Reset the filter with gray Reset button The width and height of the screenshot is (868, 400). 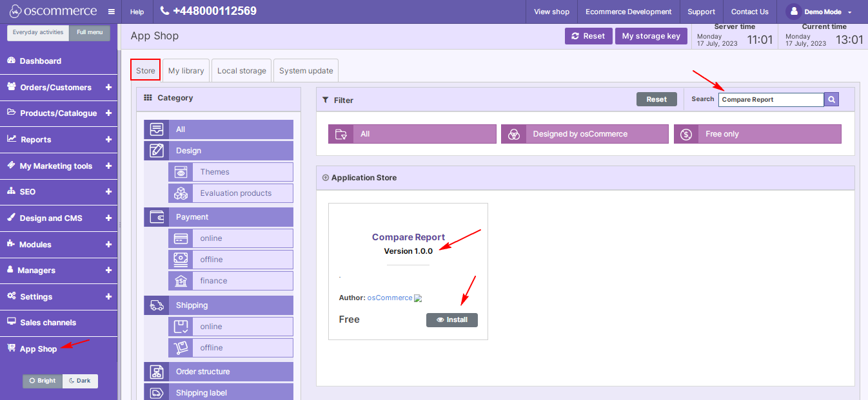pos(657,99)
